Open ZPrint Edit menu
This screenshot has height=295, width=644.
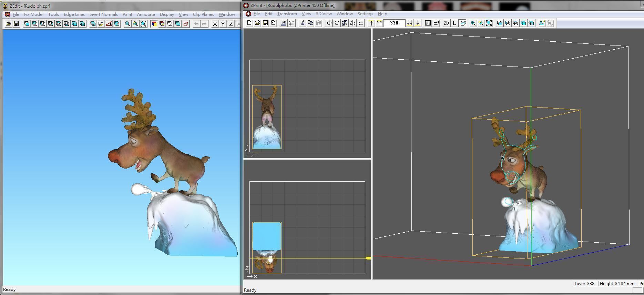[268, 13]
